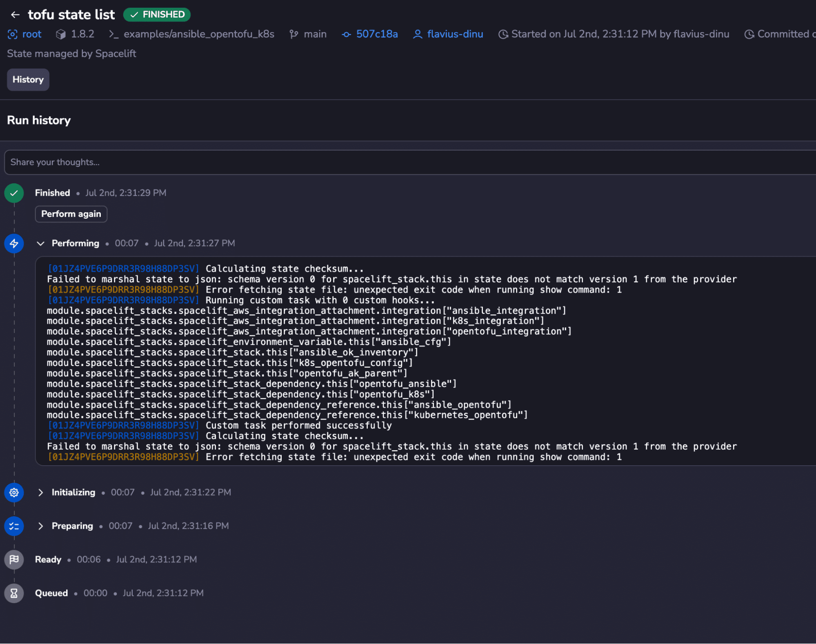
Task: Click the Ready phase label
Action: point(48,560)
